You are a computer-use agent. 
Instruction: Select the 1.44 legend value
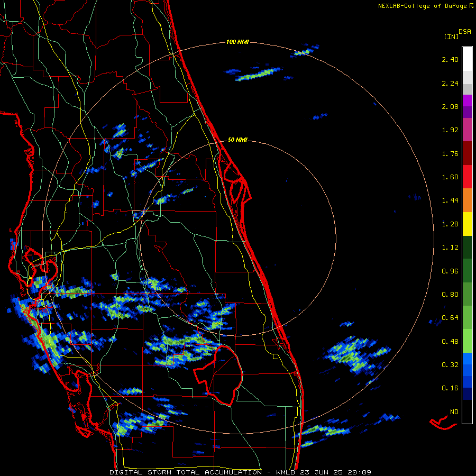(450, 200)
